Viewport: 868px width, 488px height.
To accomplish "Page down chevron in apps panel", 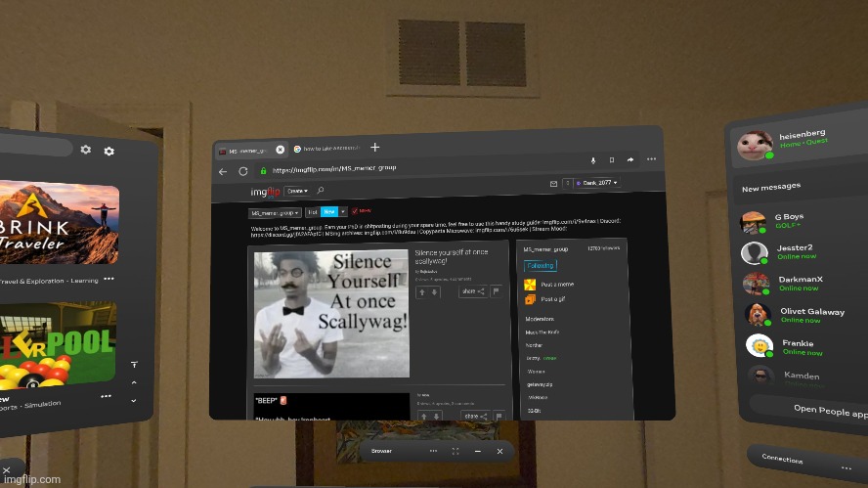I will tap(133, 401).
